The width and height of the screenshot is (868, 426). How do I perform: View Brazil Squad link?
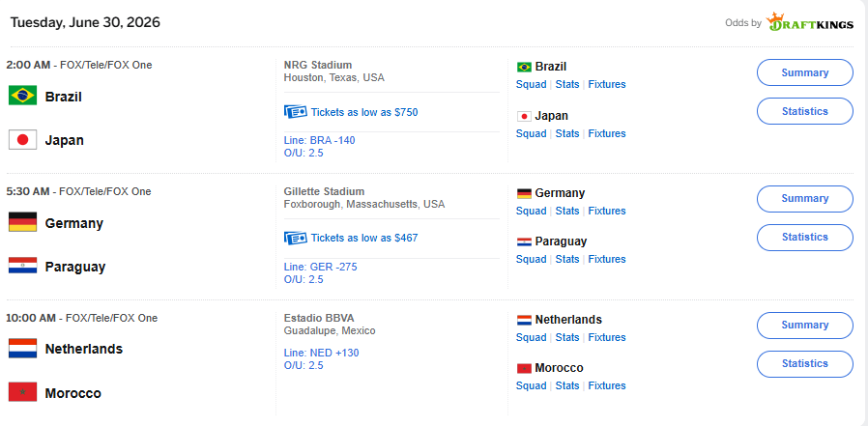(x=531, y=85)
